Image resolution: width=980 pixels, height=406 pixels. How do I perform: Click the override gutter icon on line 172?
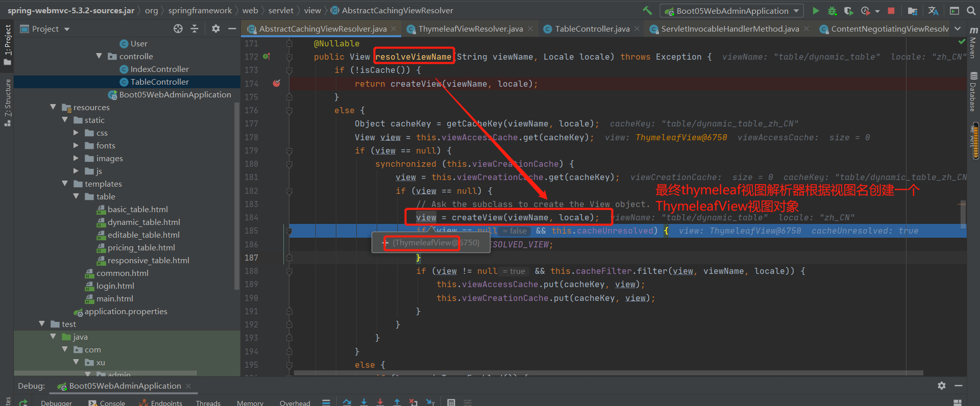(x=266, y=57)
